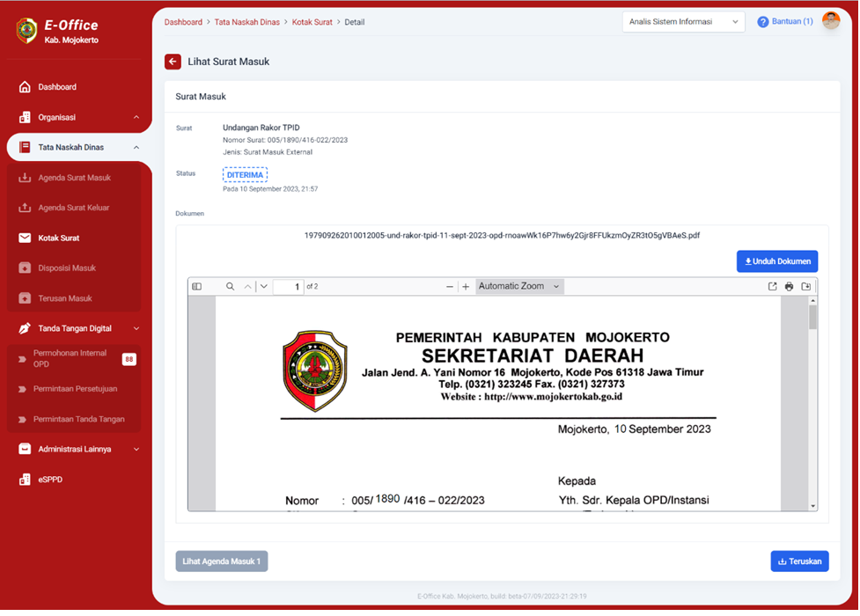Click the Organisasi building icon

[25, 117]
